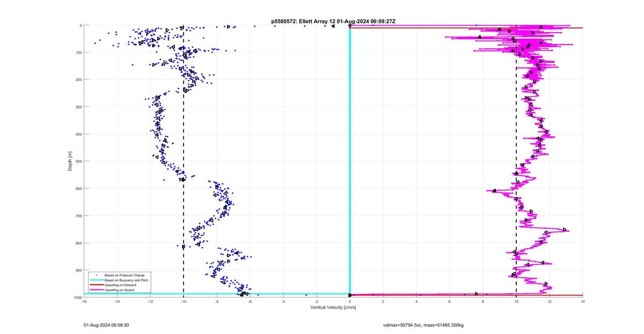The height and width of the screenshot is (334, 644).
Task: Click the x-axis tick label '-4'
Action: coord(283,301)
